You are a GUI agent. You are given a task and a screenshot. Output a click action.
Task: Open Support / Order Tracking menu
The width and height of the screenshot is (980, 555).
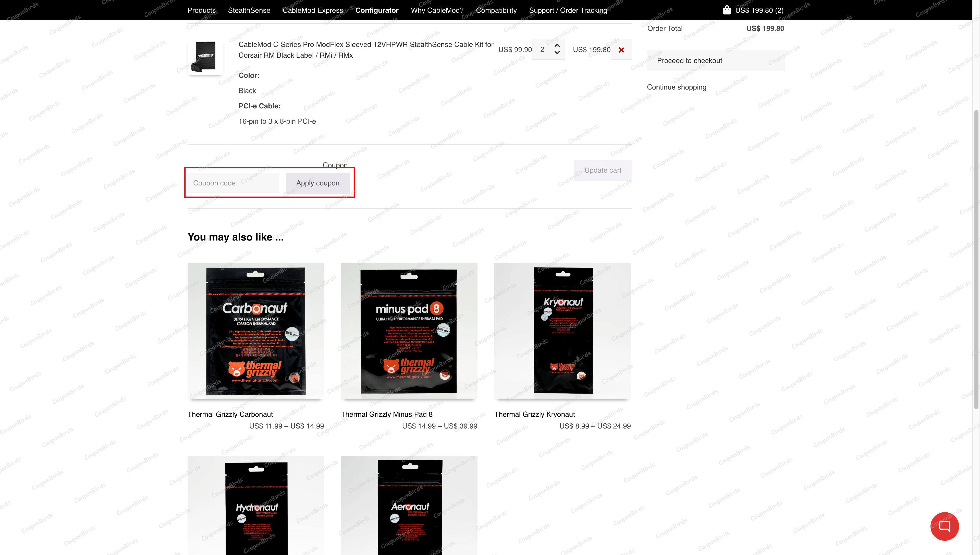(568, 10)
